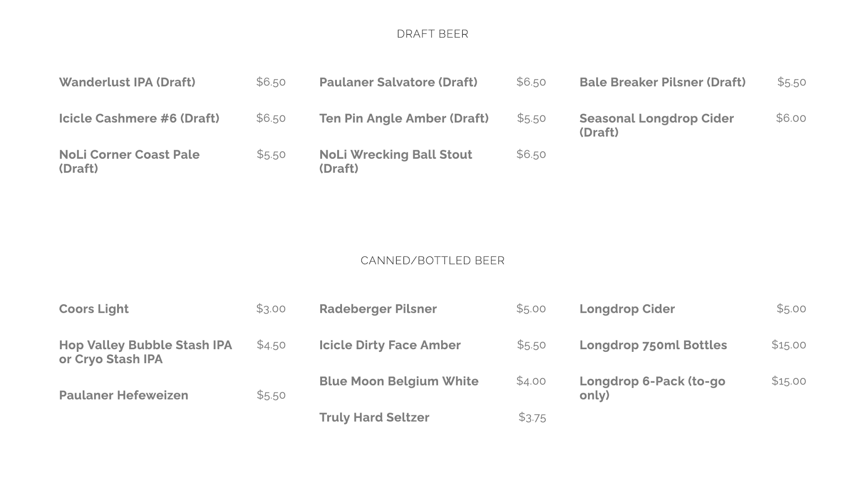868x488 pixels.
Task: Select Paulaner Salvatore (Draft) item
Action: 398,82
